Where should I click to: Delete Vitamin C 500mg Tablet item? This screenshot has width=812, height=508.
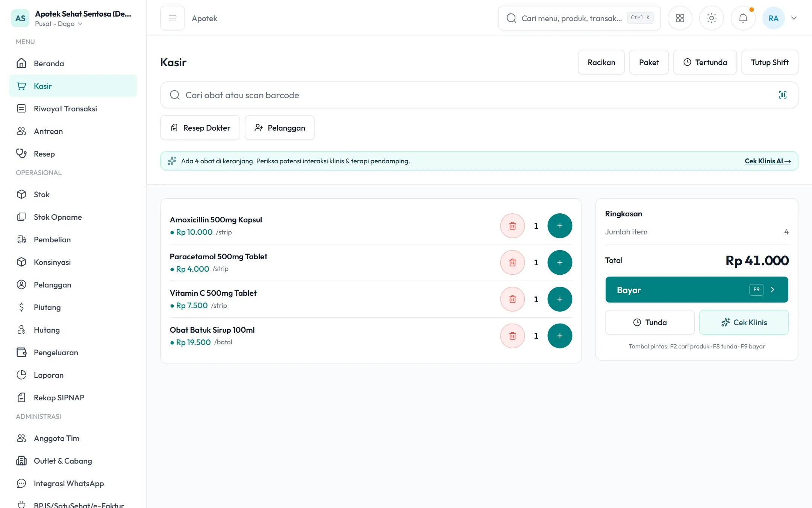[512, 299]
